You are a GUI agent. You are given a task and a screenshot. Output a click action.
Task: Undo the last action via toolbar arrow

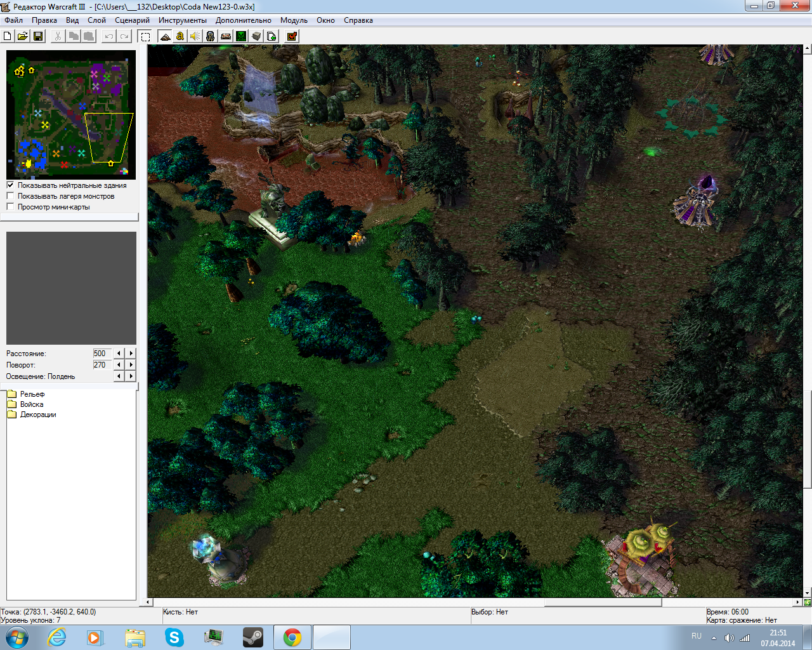[109, 36]
